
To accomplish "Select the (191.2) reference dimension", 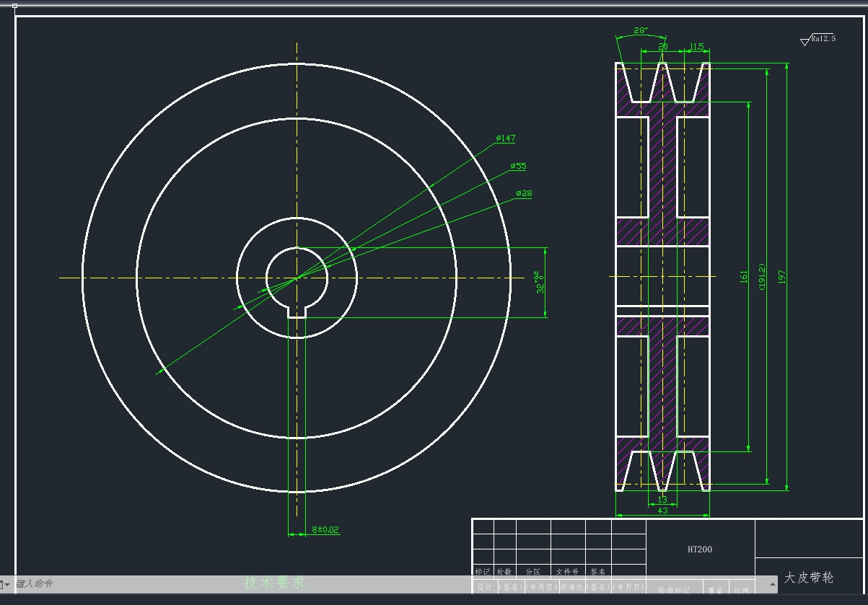I will pyautogui.click(x=762, y=277).
